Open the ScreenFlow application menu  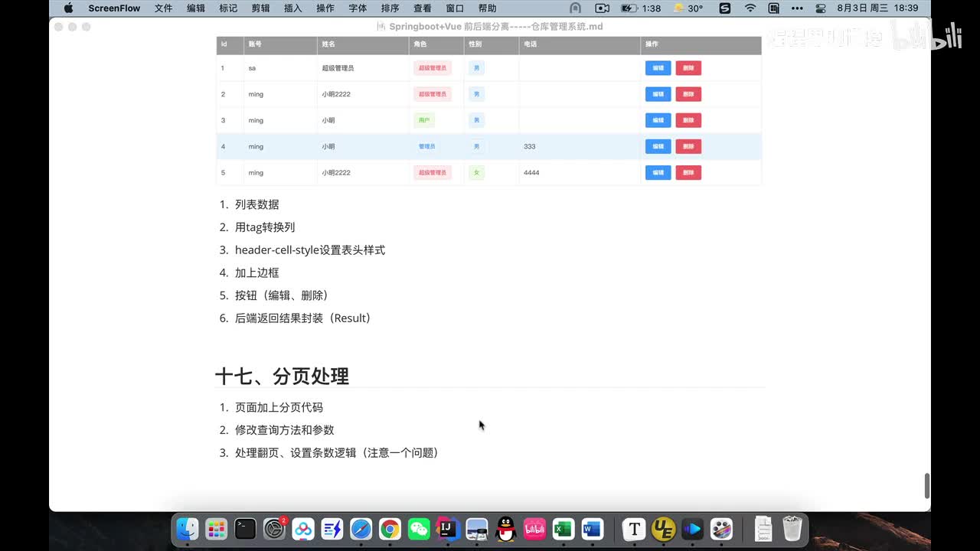pyautogui.click(x=114, y=8)
